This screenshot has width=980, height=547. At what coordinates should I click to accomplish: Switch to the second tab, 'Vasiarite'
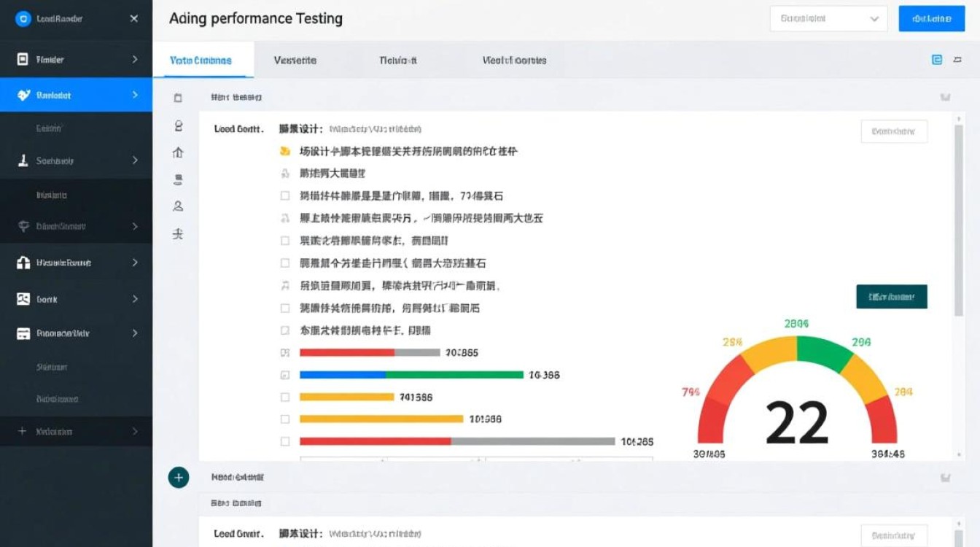[x=295, y=61]
